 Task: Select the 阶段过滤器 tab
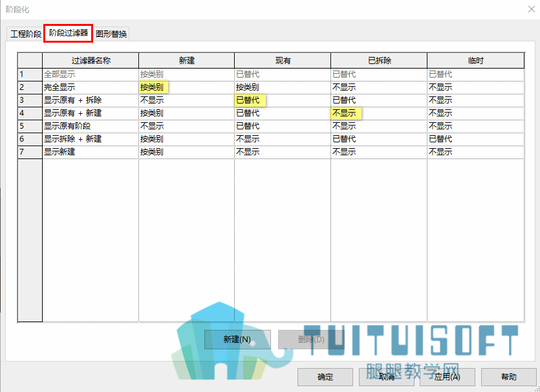[x=68, y=33]
